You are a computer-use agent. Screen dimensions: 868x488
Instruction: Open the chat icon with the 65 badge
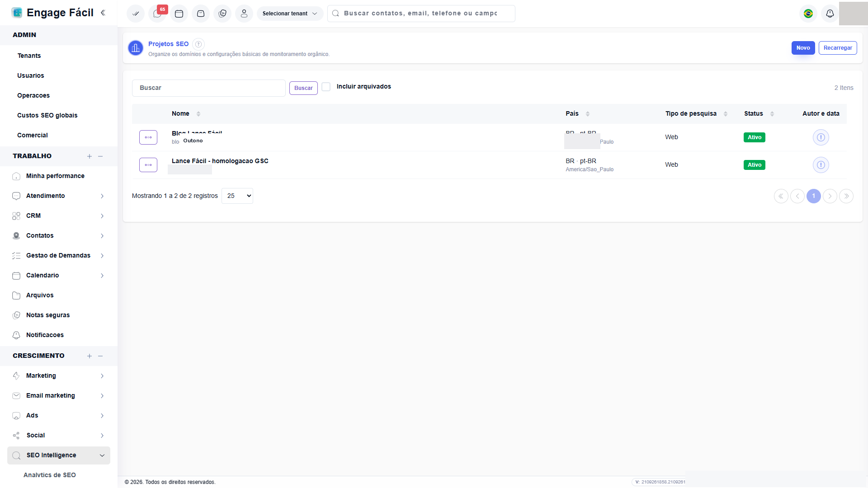[157, 14]
